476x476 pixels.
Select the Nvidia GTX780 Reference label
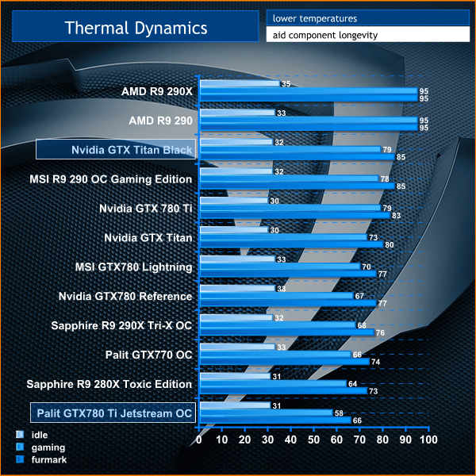125,296
